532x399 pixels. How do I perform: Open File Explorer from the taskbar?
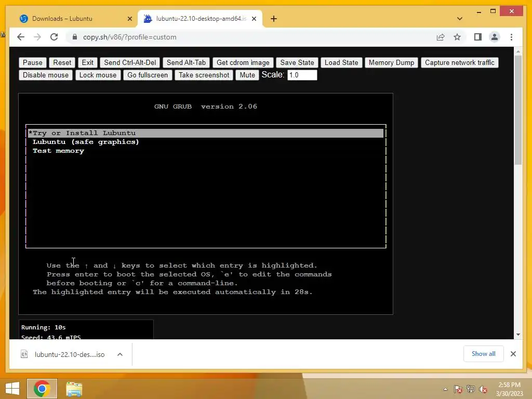click(74, 389)
